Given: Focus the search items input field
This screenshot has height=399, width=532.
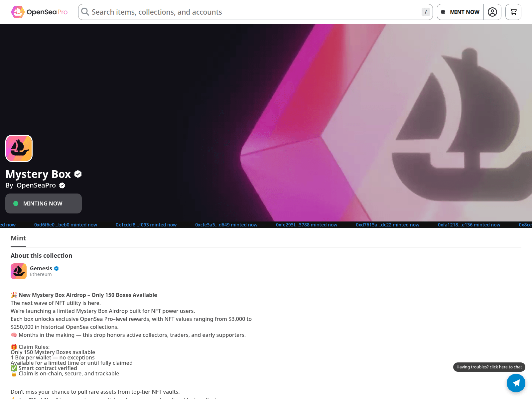Looking at the screenshot, I should 253,12.
